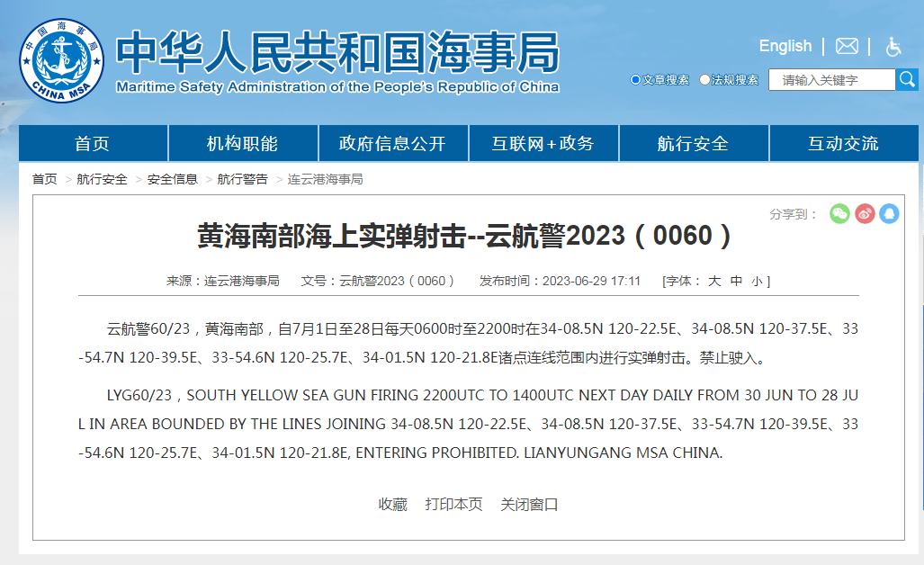Set font size to 小

[757, 282]
